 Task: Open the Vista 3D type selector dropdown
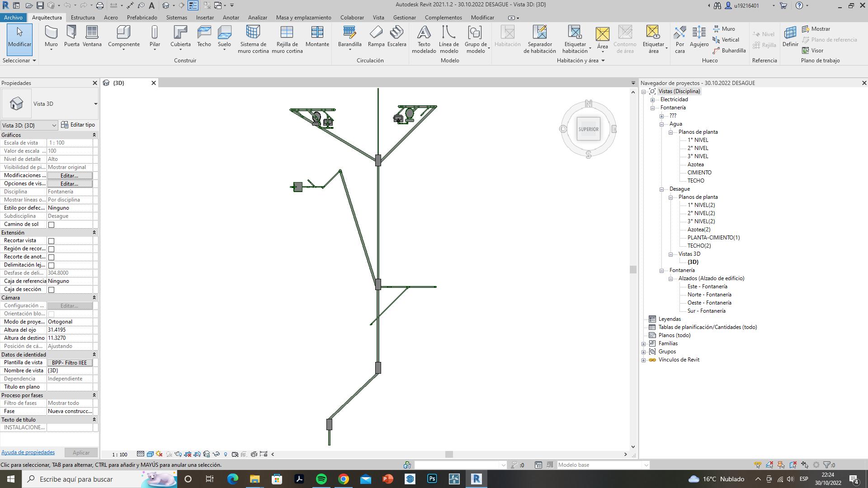pos(95,104)
